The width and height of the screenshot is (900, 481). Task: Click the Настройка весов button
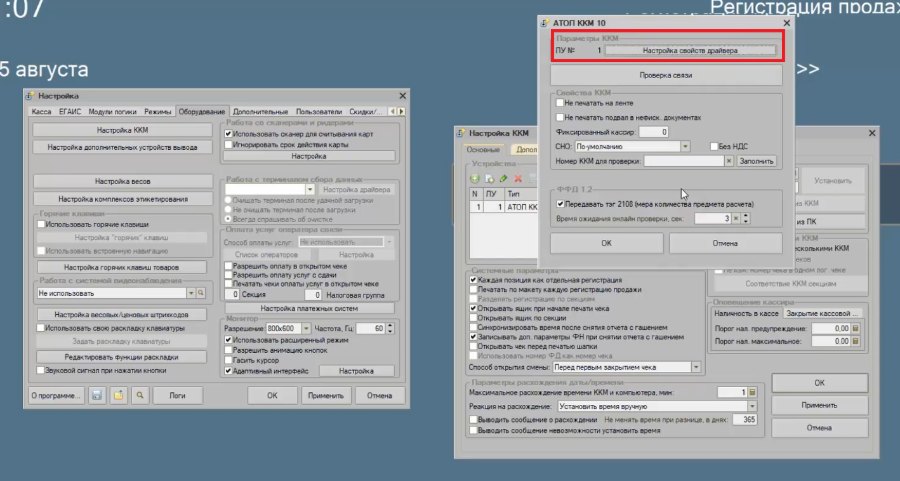[x=122, y=181]
